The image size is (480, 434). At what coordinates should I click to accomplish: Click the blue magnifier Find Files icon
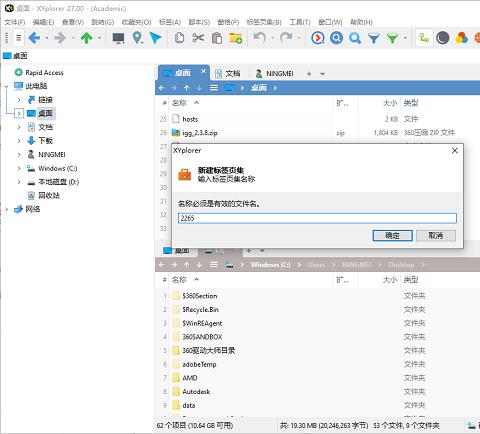(x=355, y=38)
